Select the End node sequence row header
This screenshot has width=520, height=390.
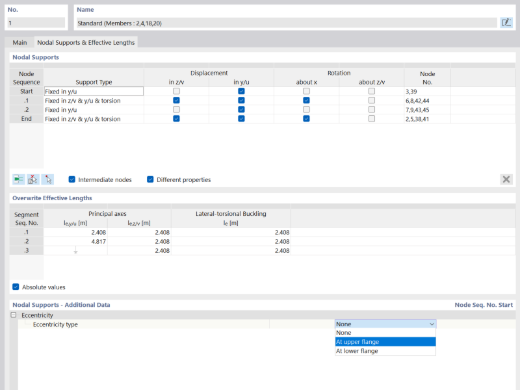tap(26, 119)
